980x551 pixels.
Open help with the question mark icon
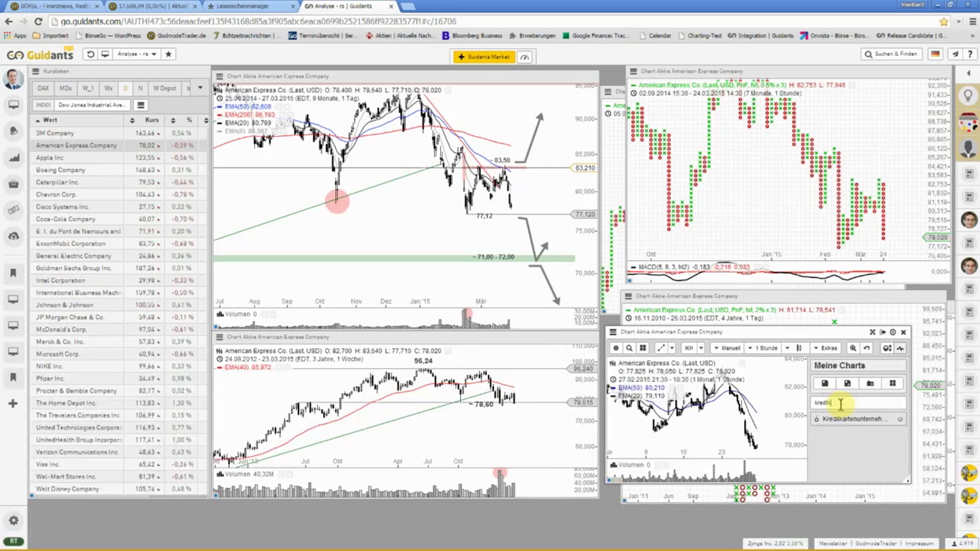970,54
